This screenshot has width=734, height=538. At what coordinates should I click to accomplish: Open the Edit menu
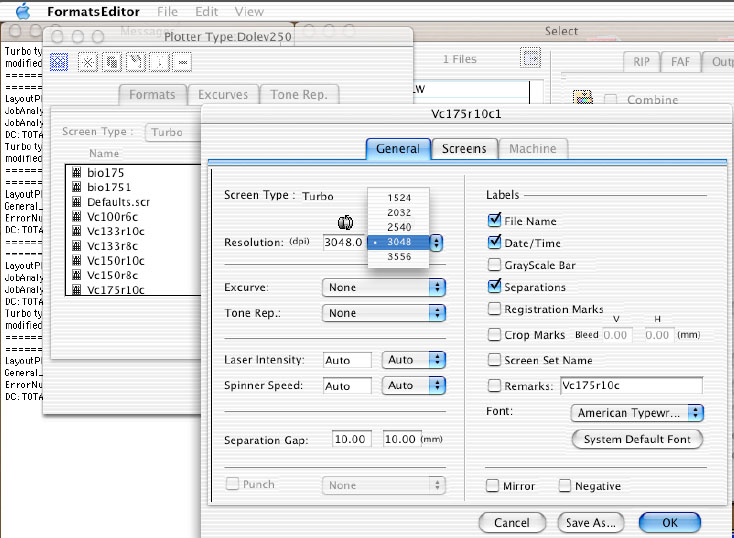click(206, 12)
